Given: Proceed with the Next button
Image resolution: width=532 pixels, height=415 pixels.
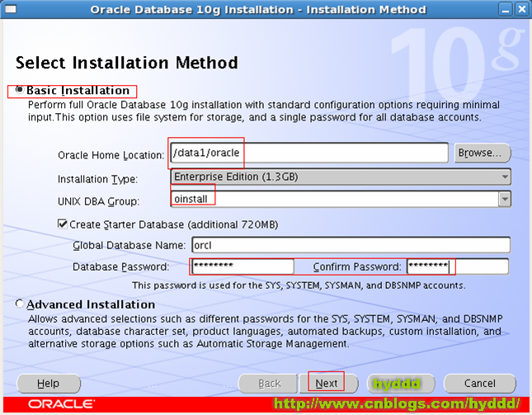Looking at the screenshot, I should [328, 384].
